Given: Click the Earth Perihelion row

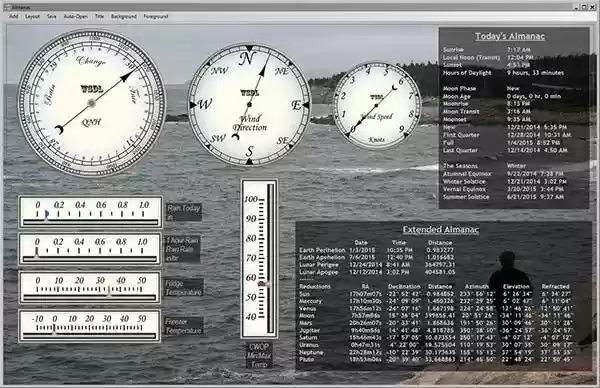Looking at the screenshot, I should [x=377, y=250].
